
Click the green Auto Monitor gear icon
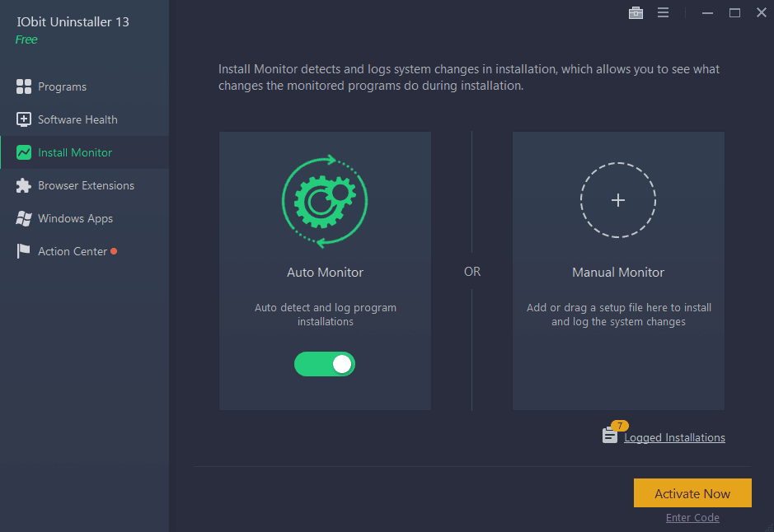click(x=325, y=200)
